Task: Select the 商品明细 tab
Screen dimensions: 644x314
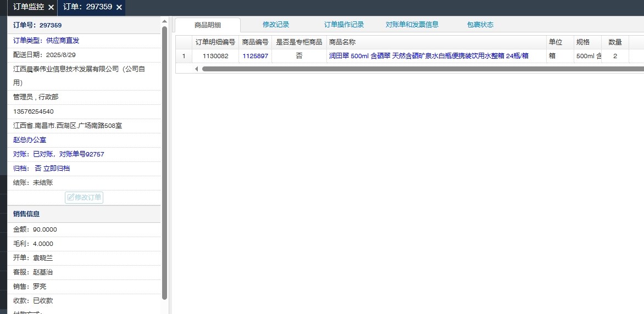Action: tap(207, 25)
